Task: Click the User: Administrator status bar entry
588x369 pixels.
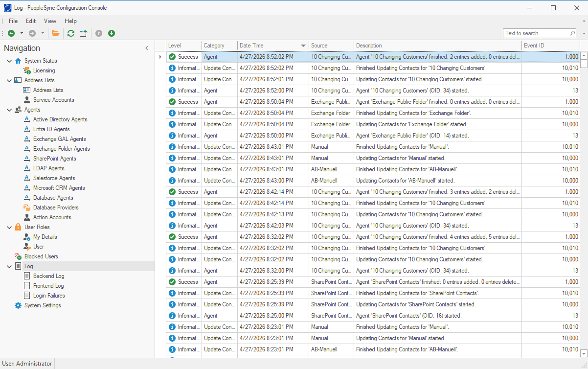Action: 26,364
